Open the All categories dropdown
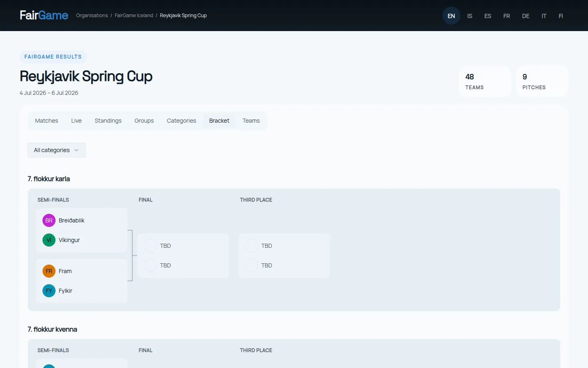588x368 pixels. pyautogui.click(x=57, y=150)
